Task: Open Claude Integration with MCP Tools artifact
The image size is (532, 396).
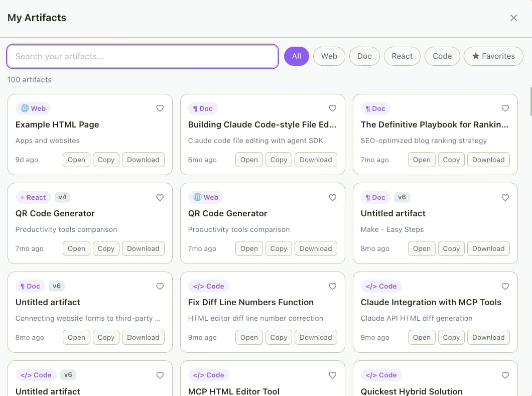Action: pyautogui.click(x=422, y=338)
